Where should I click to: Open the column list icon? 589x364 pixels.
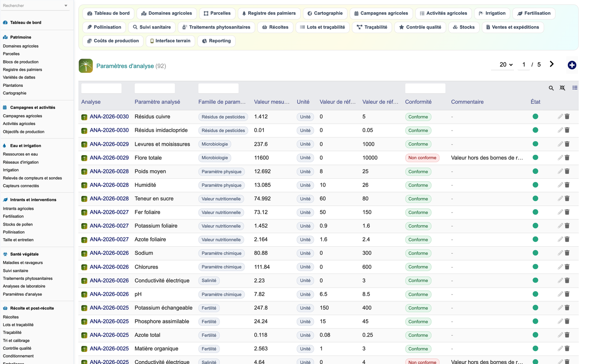(x=575, y=88)
